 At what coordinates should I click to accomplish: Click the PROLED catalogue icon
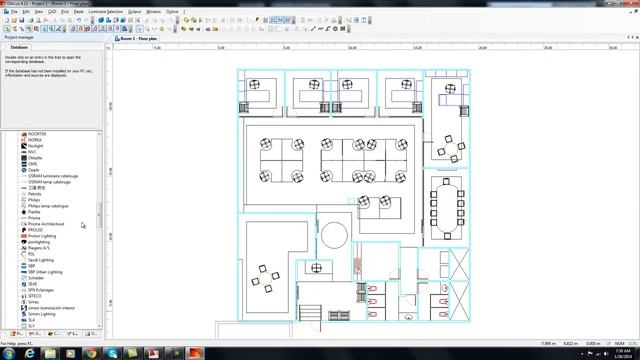pos(24,230)
